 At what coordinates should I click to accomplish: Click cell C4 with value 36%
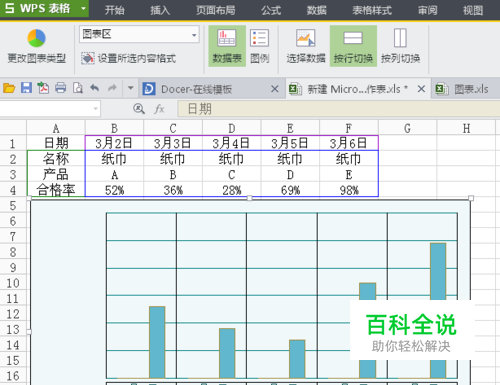173,190
